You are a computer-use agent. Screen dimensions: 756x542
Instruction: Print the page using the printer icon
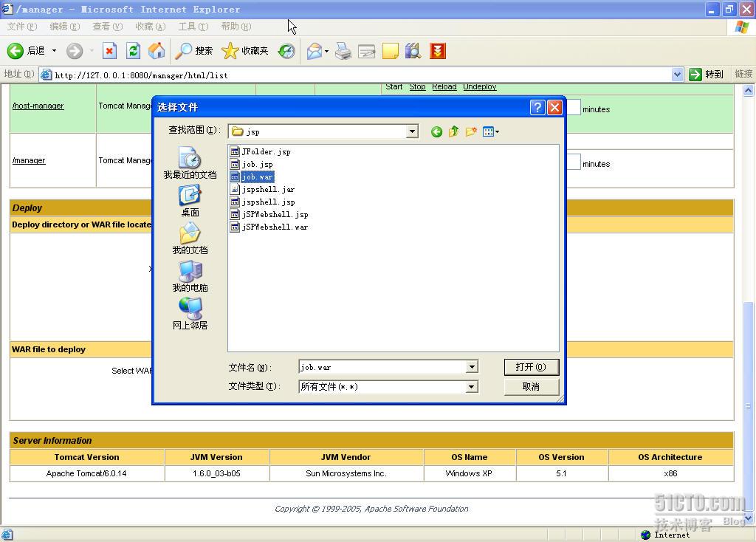point(343,51)
